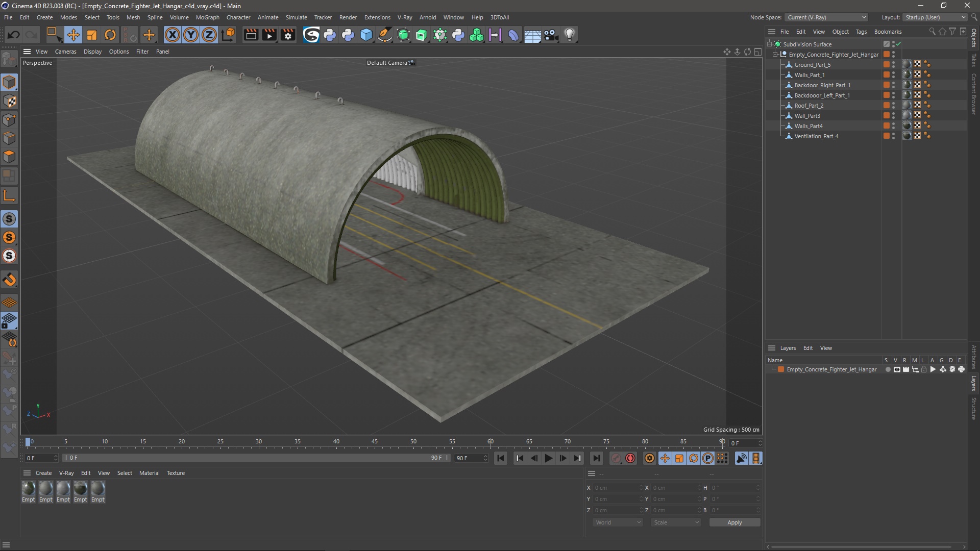Toggle Autokeying record button

pos(630,458)
